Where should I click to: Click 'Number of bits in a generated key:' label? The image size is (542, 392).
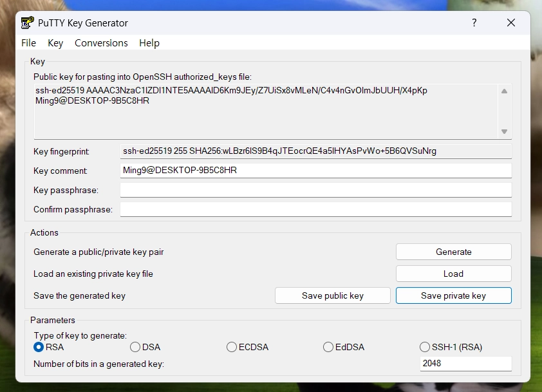click(x=98, y=364)
